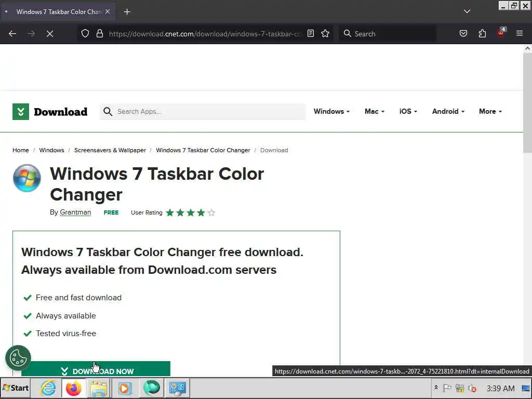Open the Home breadcrumb link
The height and width of the screenshot is (399, 532).
(x=21, y=150)
